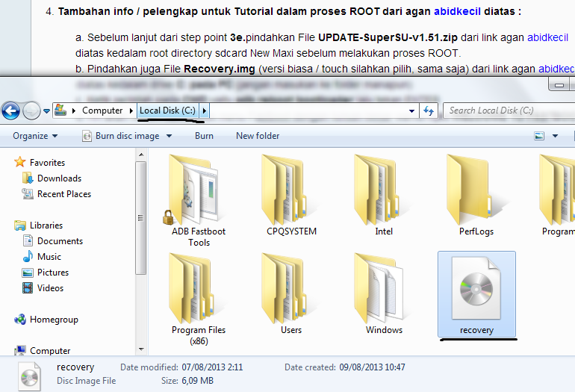This screenshot has width=575, height=392.
Task: Change your view icon
Action: [539, 136]
